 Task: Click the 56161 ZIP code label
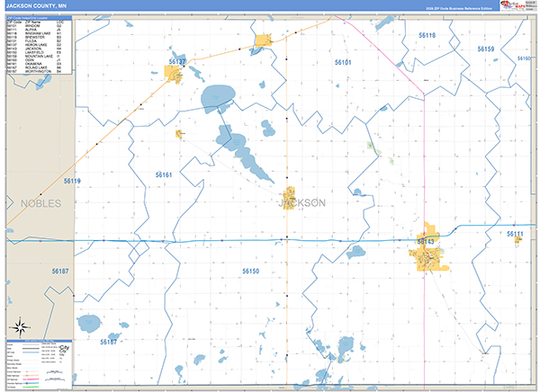[163, 174]
